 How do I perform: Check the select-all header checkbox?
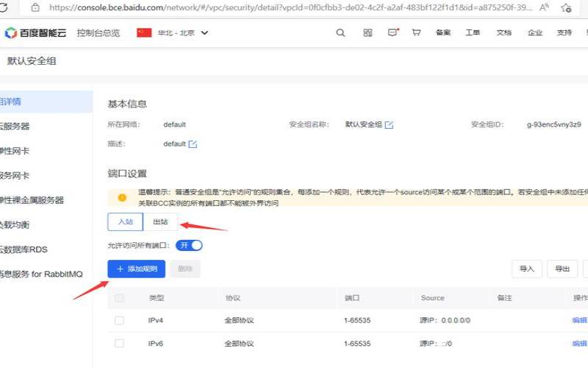point(119,298)
